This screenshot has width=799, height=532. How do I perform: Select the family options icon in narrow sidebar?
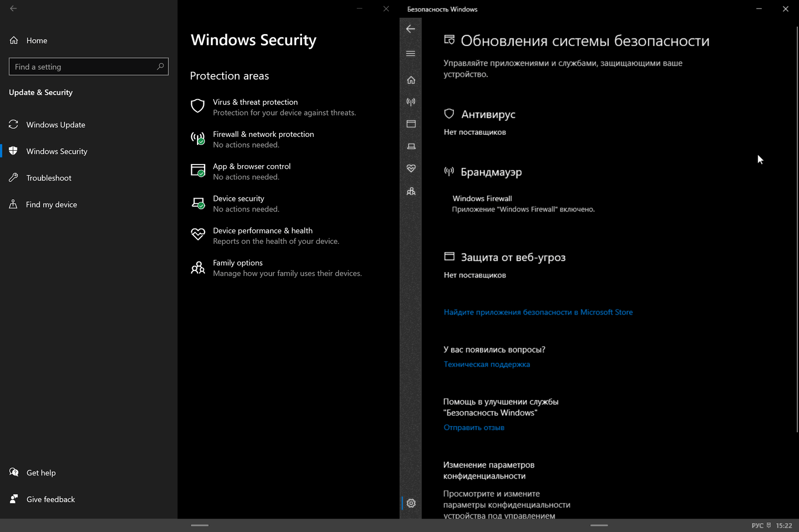[411, 191]
